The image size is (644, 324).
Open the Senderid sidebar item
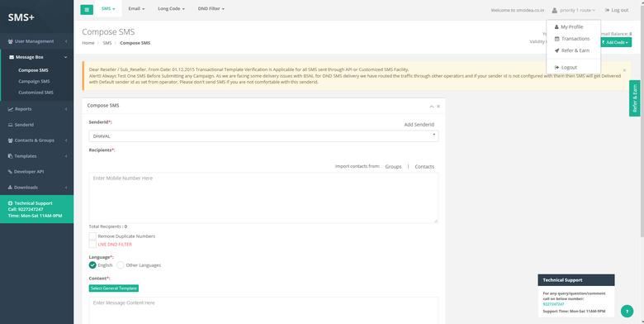pyautogui.click(x=37, y=125)
